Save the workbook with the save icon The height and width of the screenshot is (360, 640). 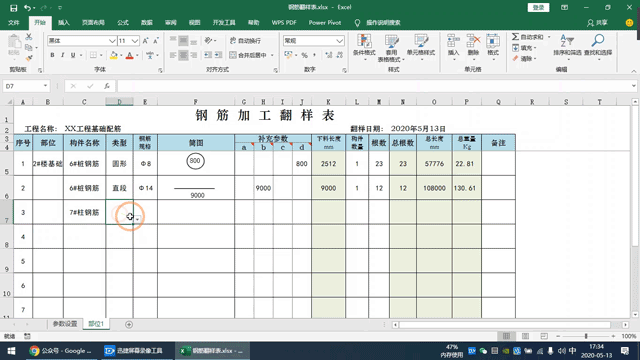point(13,8)
